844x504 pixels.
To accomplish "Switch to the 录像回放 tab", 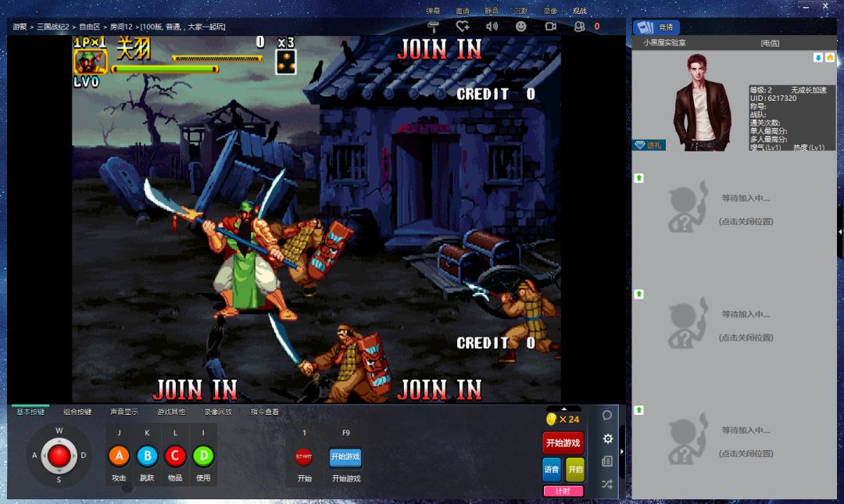I will [218, 412].
